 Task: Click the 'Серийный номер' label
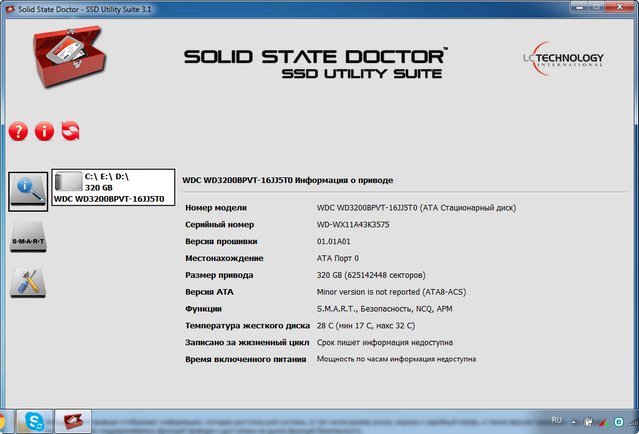[219, 225]
